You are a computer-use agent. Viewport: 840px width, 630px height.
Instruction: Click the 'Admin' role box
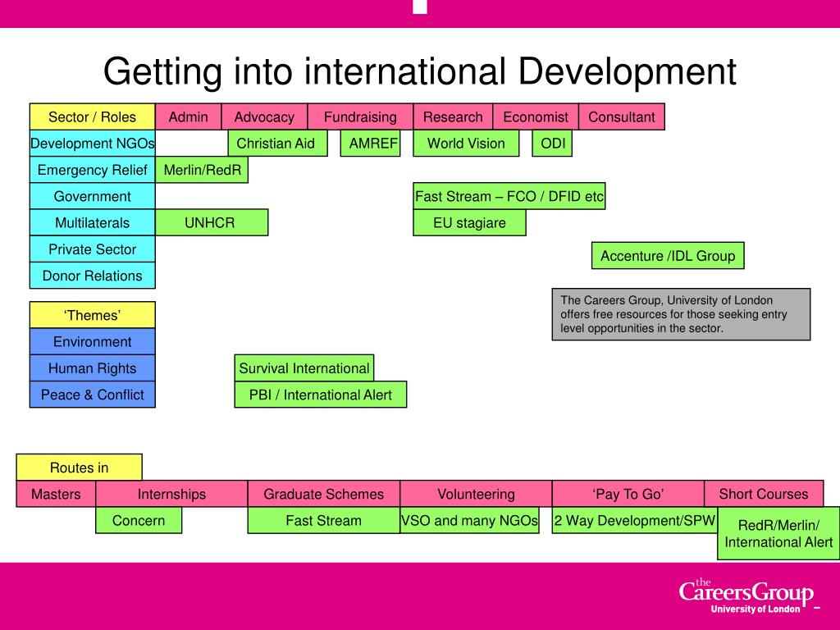pyautogui.click(x=188, y=116)
